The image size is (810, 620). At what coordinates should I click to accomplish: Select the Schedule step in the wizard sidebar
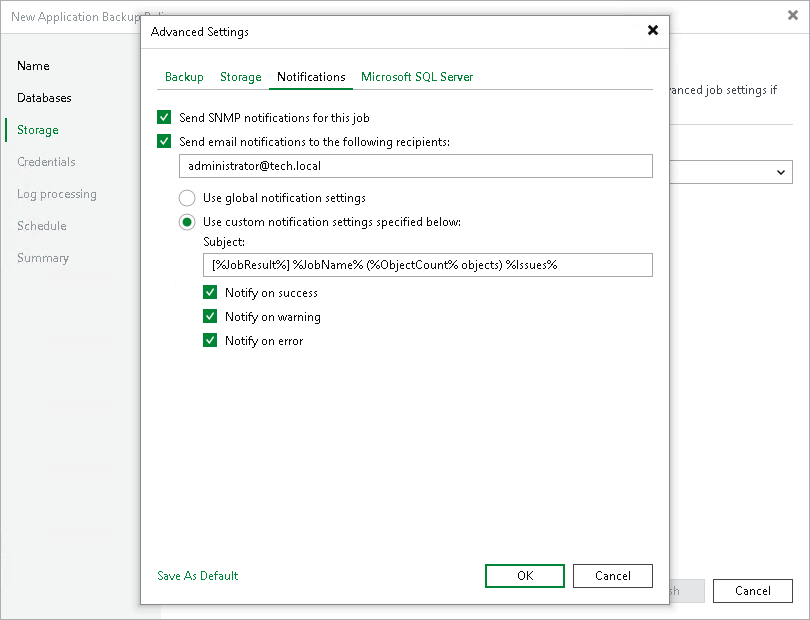pos(41,226)
